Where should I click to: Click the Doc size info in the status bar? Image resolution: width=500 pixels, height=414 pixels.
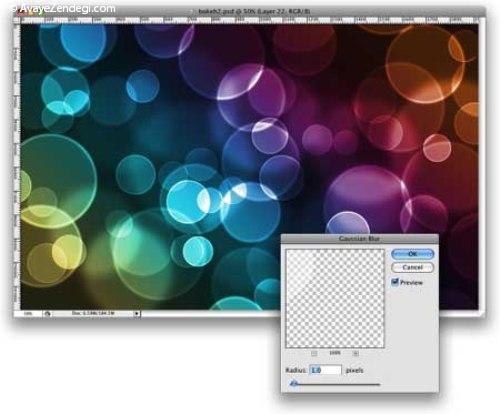coord(93,313)
